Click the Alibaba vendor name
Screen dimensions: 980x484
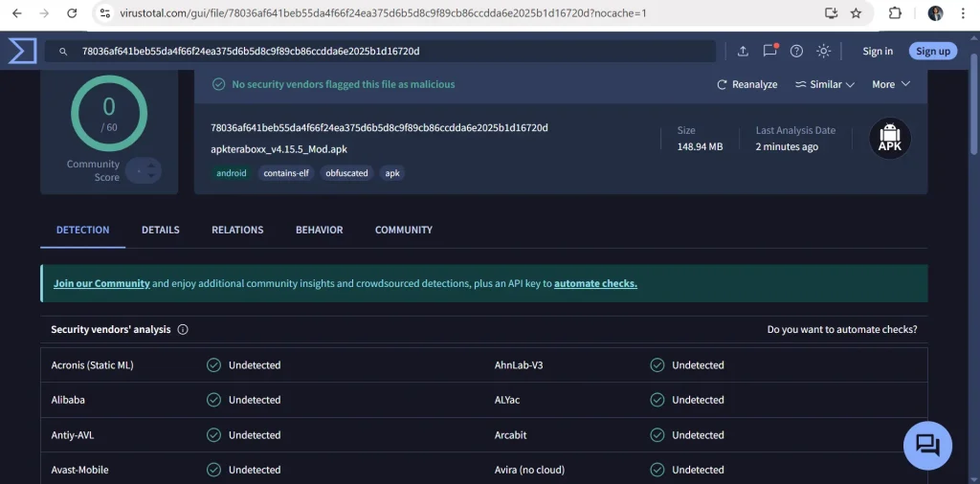[68, 400]
